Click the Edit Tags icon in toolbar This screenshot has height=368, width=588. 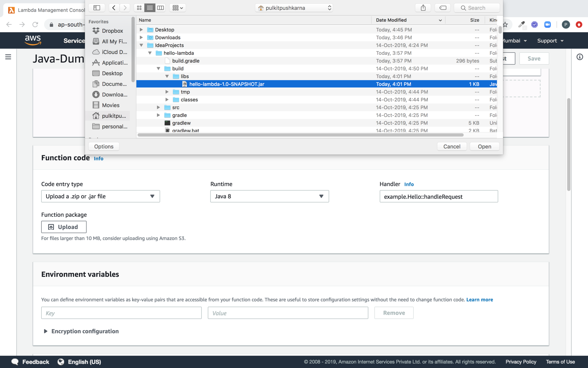(443, 8)
